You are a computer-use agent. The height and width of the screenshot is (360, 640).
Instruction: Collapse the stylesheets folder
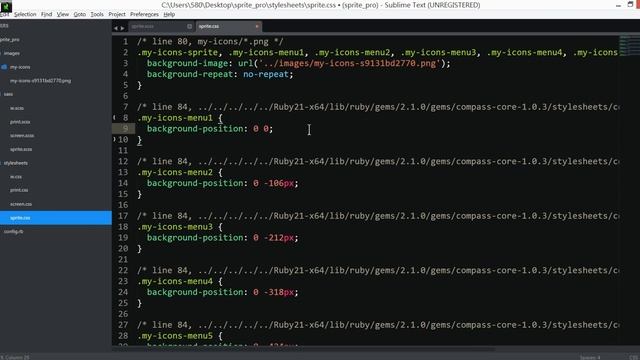[16, 163]
